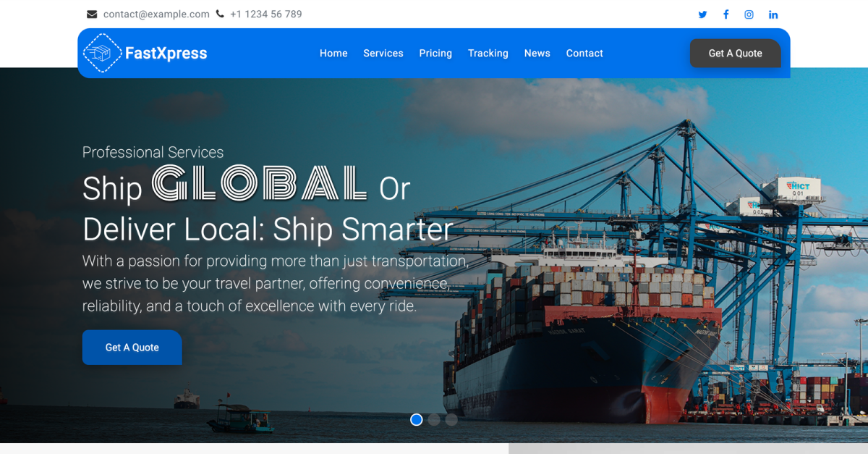Open the Facebook social icon
Viewport: 868px width, 454px height.
point(726,14)
